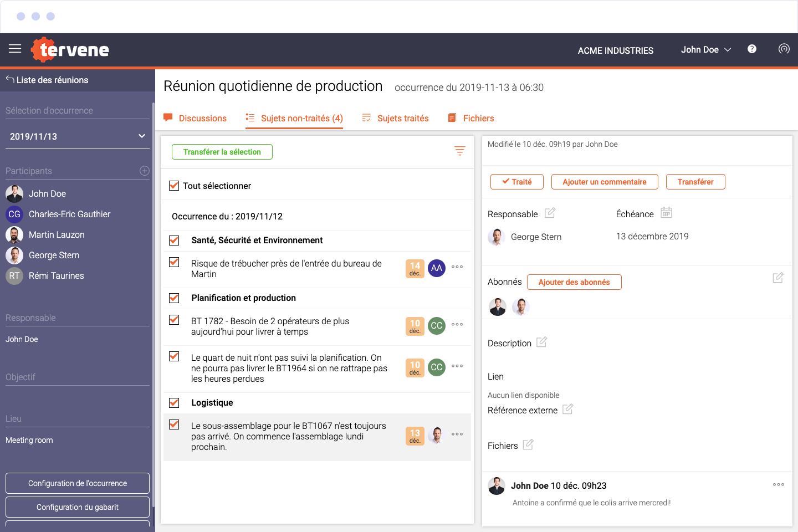Open the 2019/11/13 occurrence dropdown
The width and height of the screenshot is (798, 532).
[x=78, y=136]
